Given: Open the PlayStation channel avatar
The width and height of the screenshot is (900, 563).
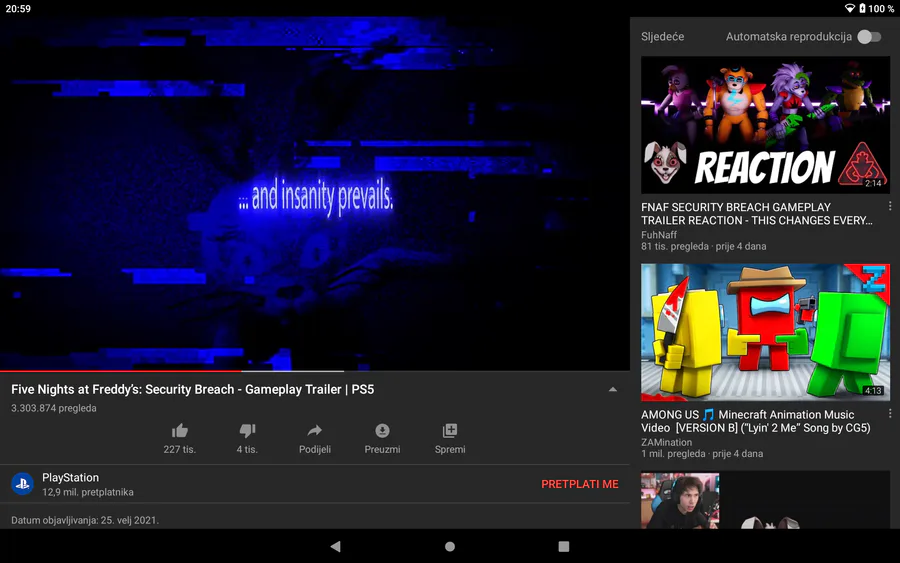Looking at the screenshot, I should coord(22,484).
